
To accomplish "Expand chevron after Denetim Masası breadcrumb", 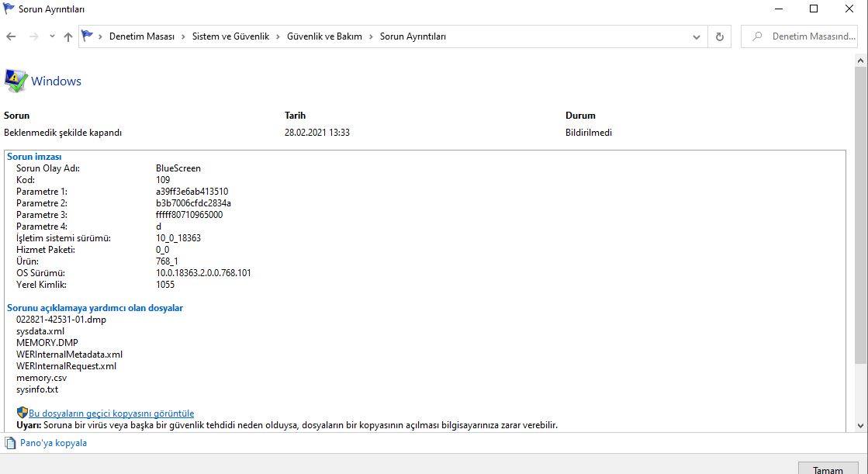I will point(183,36).
